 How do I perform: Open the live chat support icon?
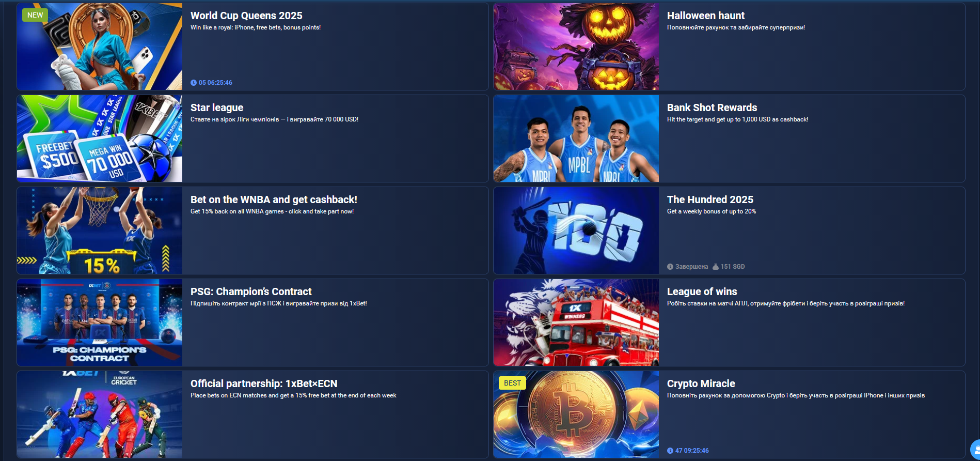pyautogui.click(x=975, y=449)
